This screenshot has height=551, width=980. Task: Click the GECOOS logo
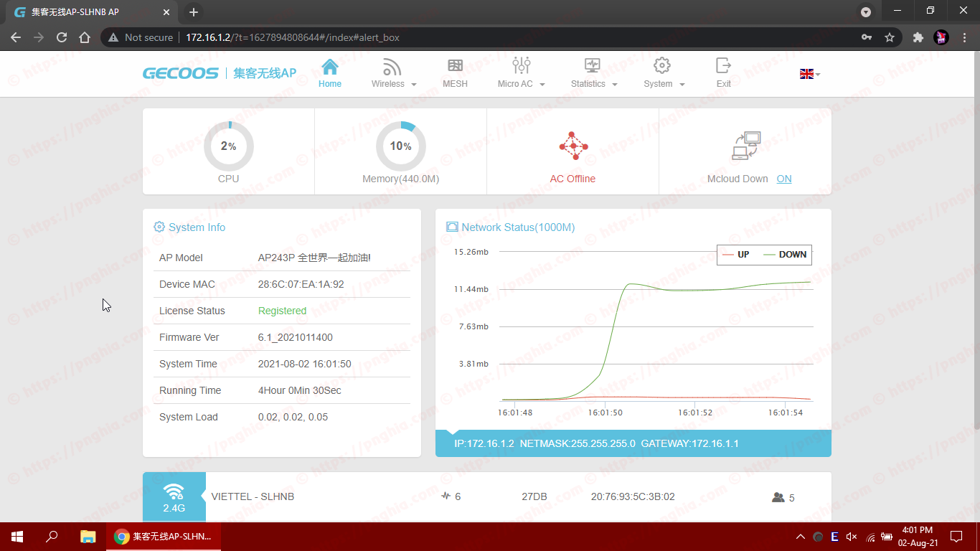click(180, 73)
